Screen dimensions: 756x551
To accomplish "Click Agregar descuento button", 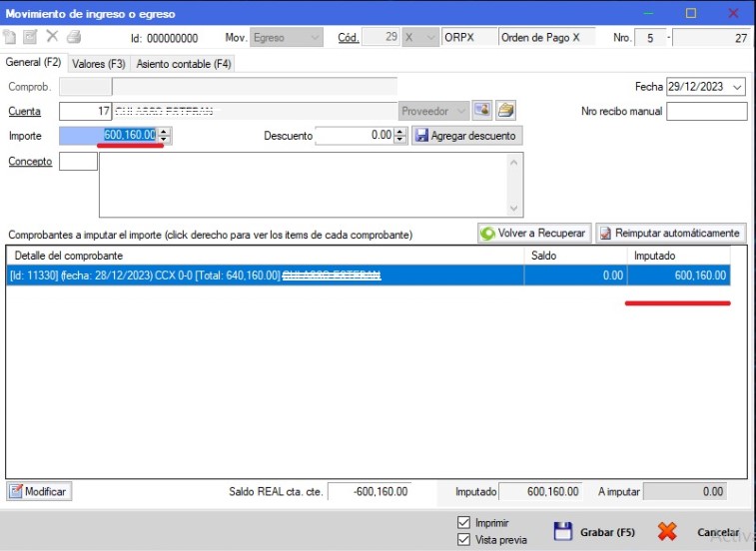I will click(x=466, y=135).
